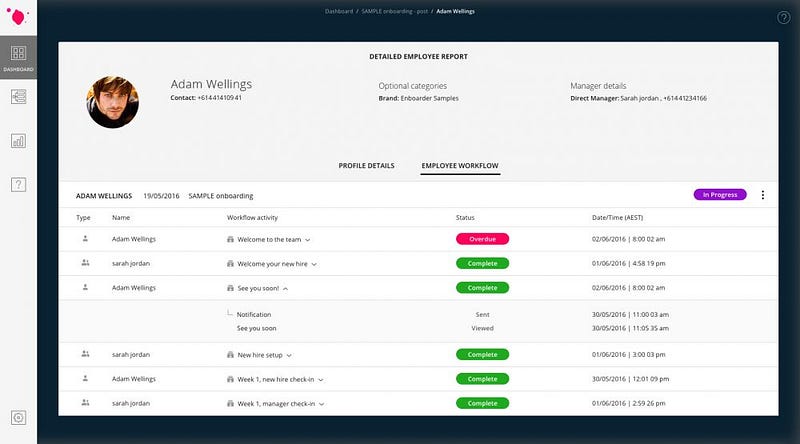Viewport: 800px width, 444px height.
Task: Click the person type icon in See you soon! row
Action: click(x=85, y=287)
